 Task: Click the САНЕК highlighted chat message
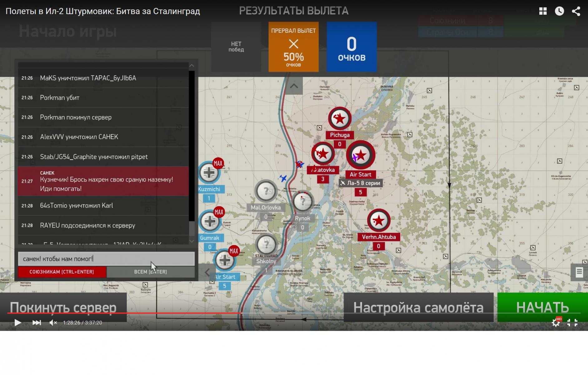coord(103,181)
